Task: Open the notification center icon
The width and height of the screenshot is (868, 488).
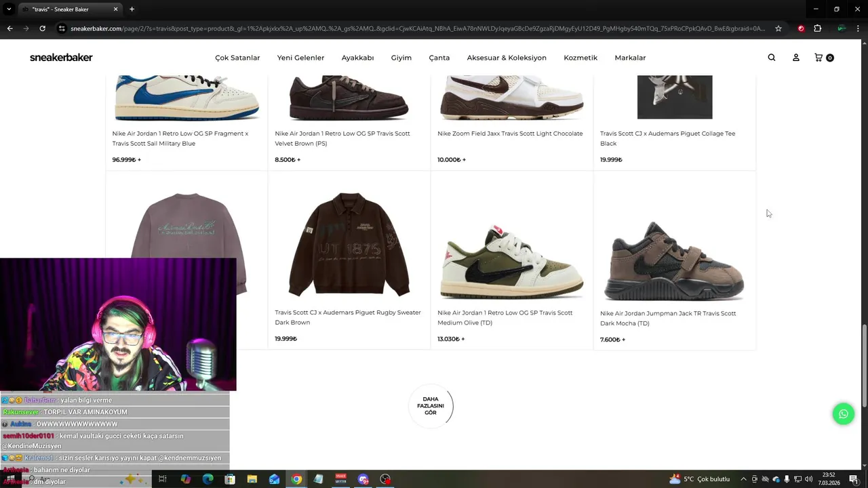Action: (x=853, y=479)
